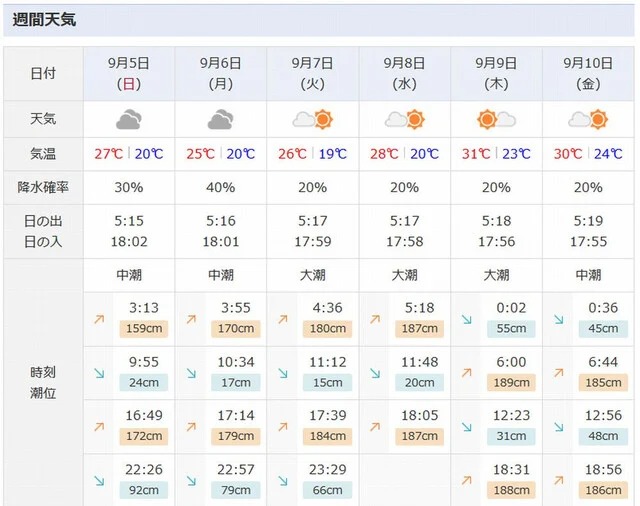Click the 15cm low tide badge
The width and height of the screenshot is (640, 506).
(327, 383)
